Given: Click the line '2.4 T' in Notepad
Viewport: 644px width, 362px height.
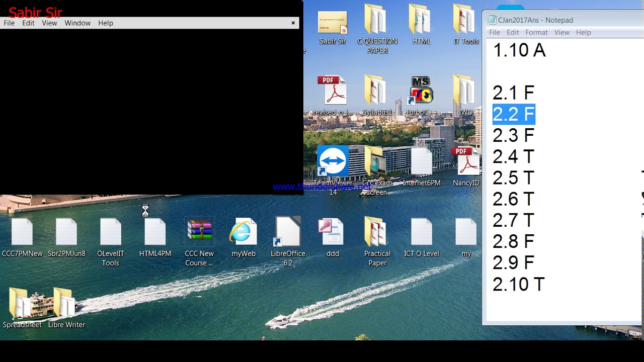Looking at the screenshot, I should [x=513, y=157].
